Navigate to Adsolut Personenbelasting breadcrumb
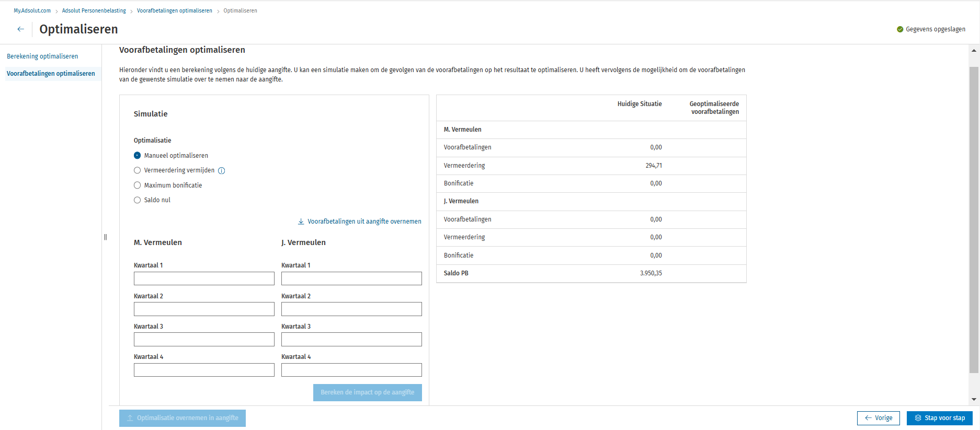 tap(94, 10)
